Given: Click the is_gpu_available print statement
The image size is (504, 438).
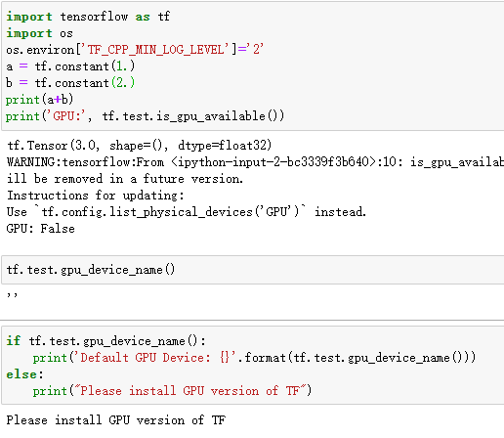Looking at the screenshot, I should click(x=145, y=116).
